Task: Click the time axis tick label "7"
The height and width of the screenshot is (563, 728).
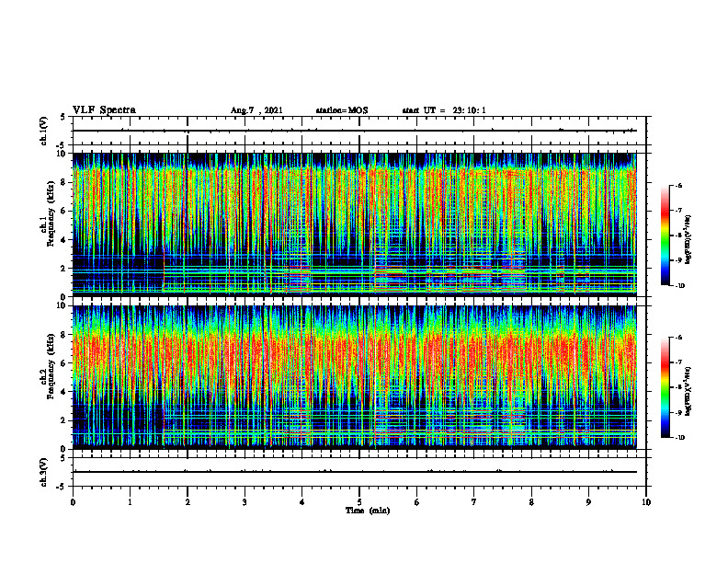Action: [x=474, y=502]
